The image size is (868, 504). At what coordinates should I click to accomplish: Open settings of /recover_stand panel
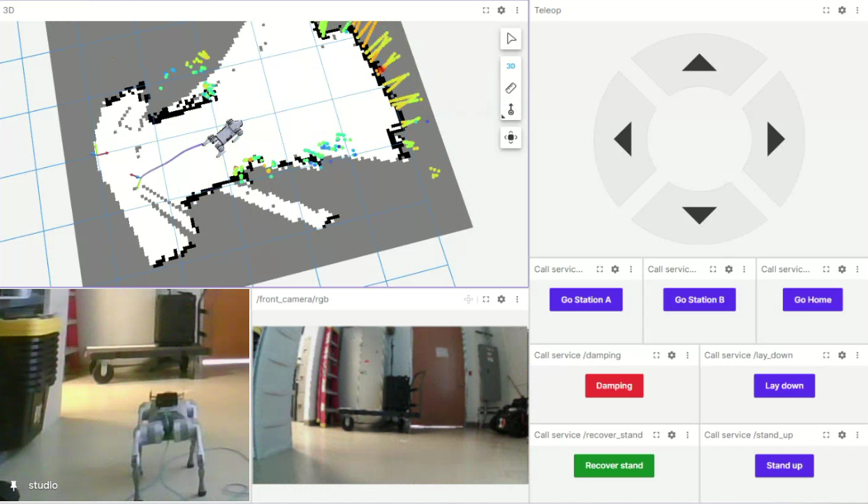click(x=672, y=435)
